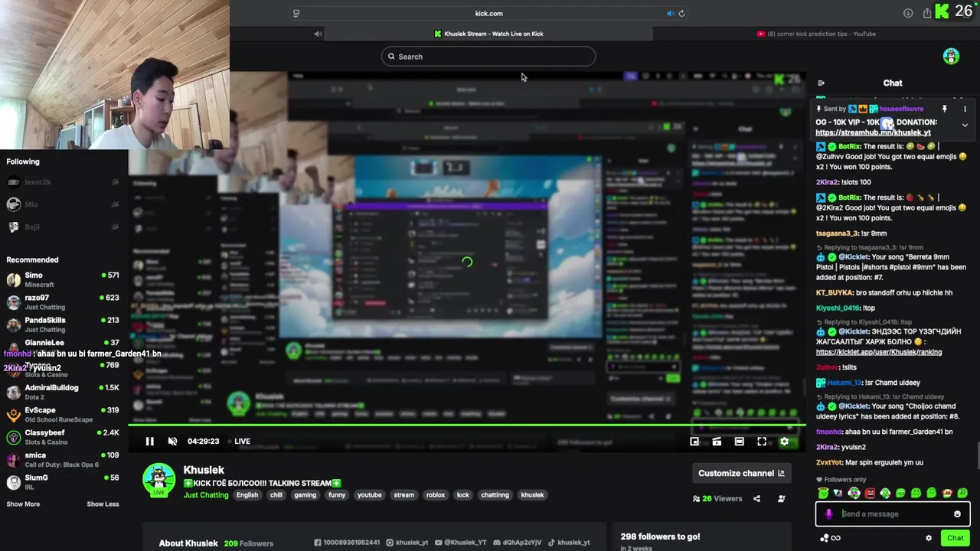Select the roblox tag
Screen dimensions: 980x551
436,495
